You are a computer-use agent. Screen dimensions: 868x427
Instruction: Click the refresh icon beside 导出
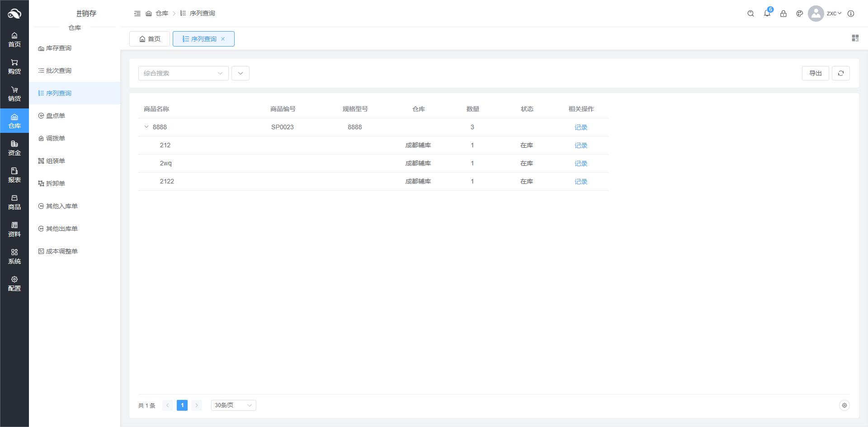pos(841,73)
